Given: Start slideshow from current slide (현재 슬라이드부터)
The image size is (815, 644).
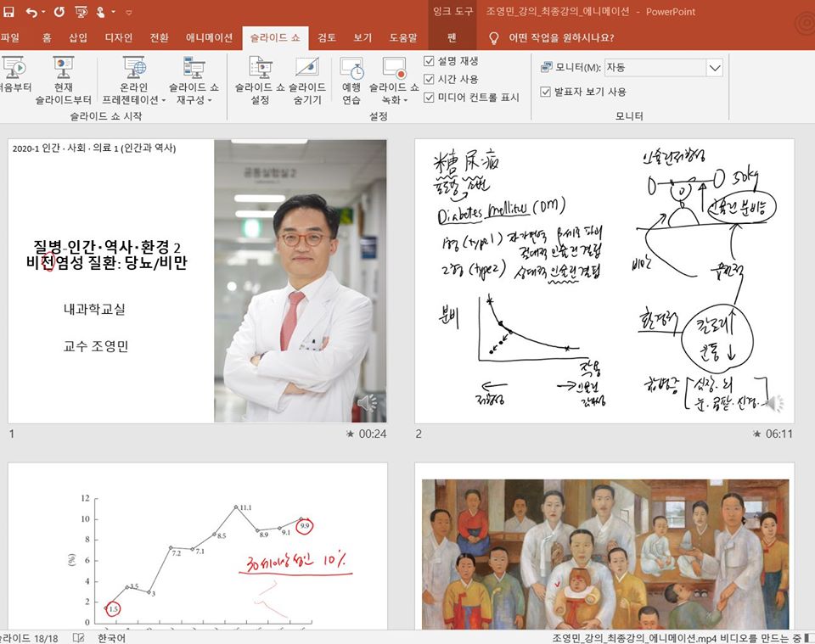Looking at the screenshot, I should pyautogui.click(x=63, y=81).
